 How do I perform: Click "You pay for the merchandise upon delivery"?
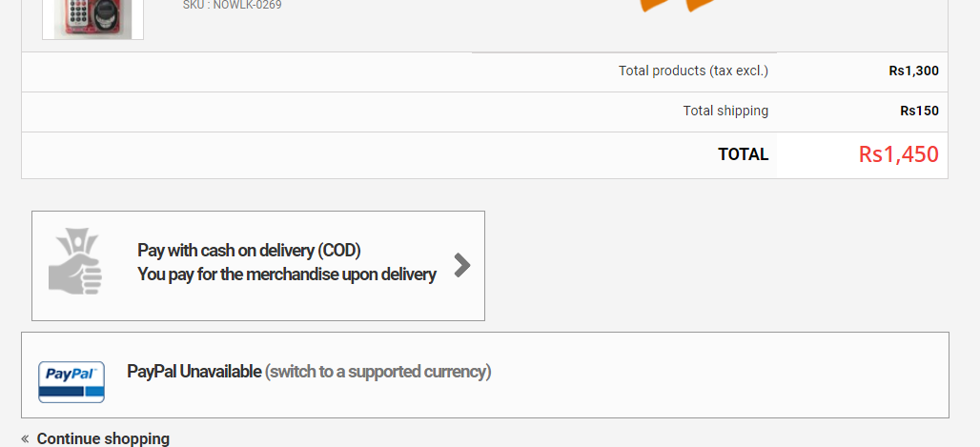[287, 274]
